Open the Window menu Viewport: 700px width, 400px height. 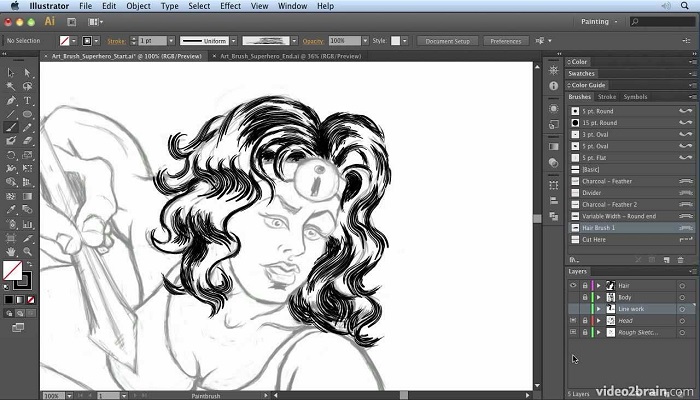pyautogui.click(x=292, y=6)
